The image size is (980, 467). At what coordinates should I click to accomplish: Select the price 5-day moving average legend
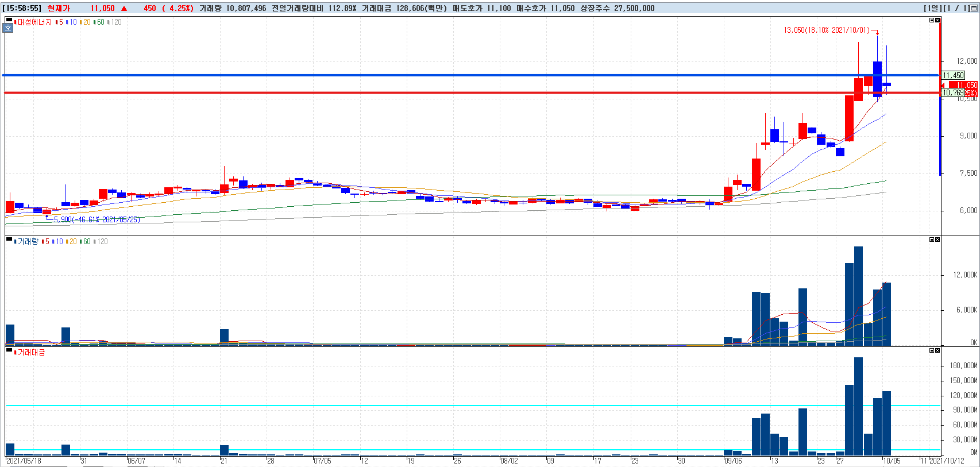click(60, 22)
